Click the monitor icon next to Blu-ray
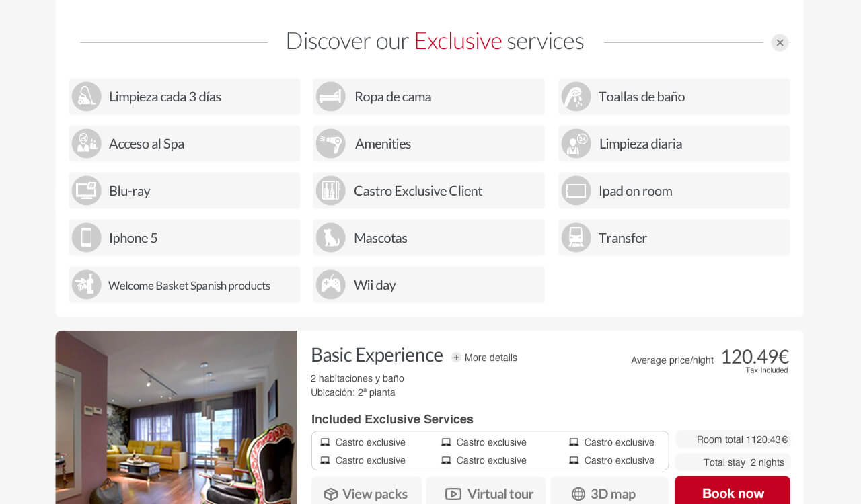Screen dimensions: 861x504 tap(86, 191)
